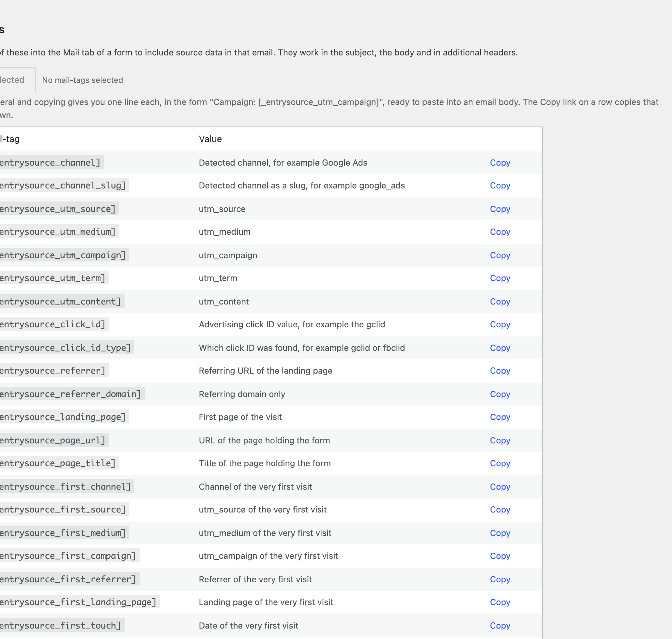The width and height of the screenshot is (672, 639).
Task: Copy the entrysource_click_id tag
Action: pos(500,325)
